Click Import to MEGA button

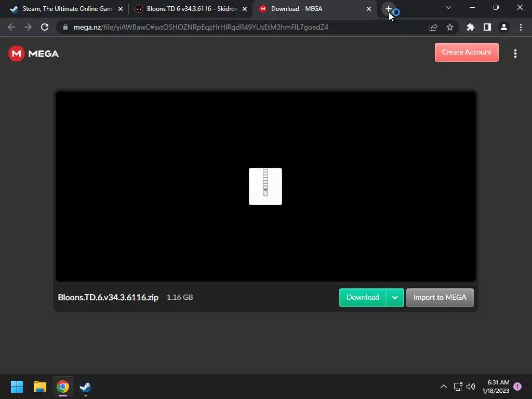click(440, 297)
